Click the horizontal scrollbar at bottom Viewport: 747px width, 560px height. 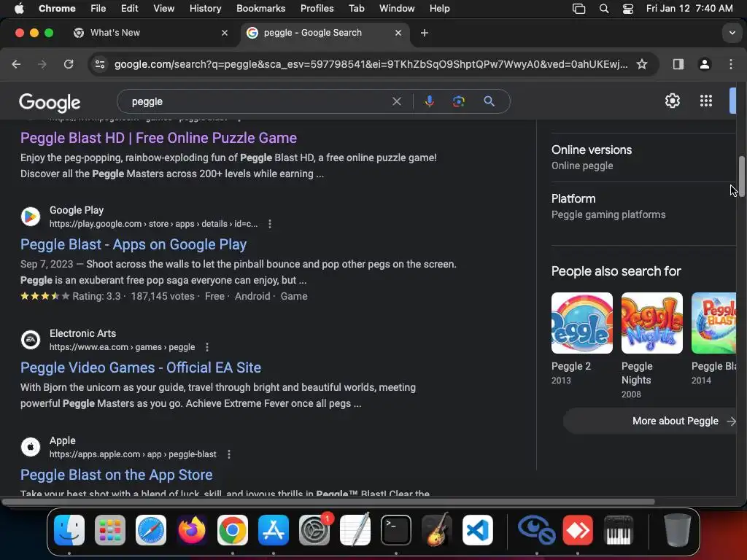(x=328, y=502)
